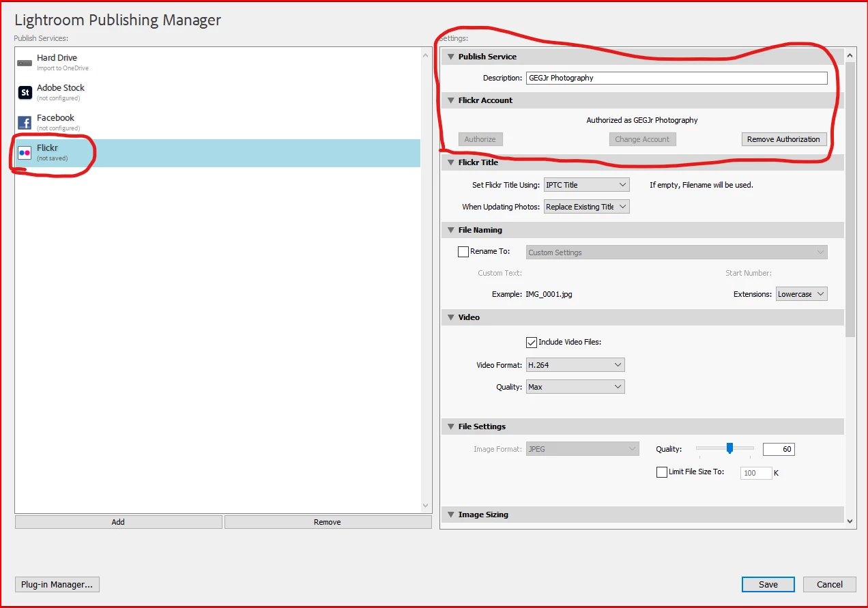Open When Updating Photos dropdown
The image size is (868, 608).
586,207
